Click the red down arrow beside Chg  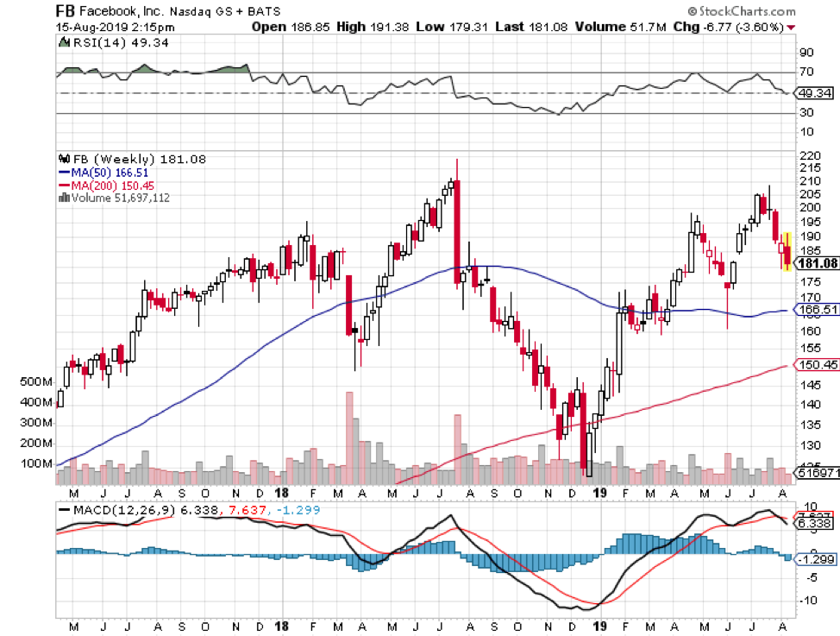pyautogui.click(x=791, y=27)
